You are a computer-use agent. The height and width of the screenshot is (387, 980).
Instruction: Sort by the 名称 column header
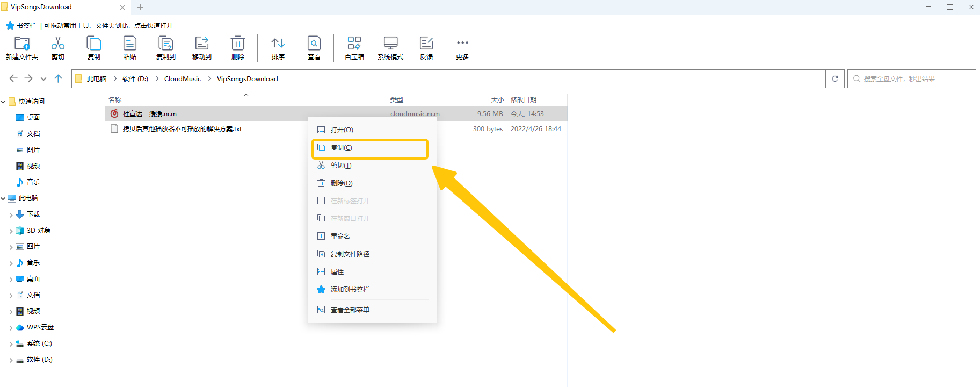point(246,99)
